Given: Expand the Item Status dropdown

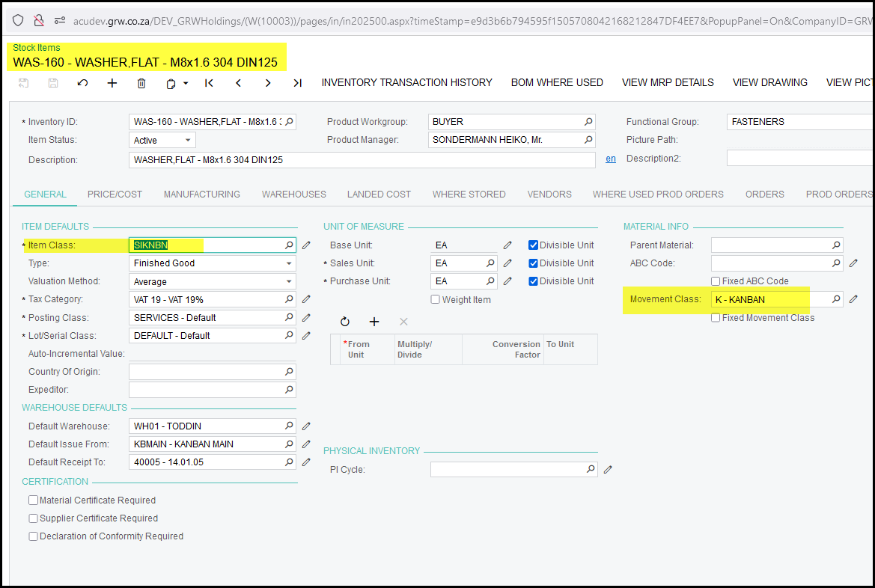Looking at the screenshot, I should [186, 141].
